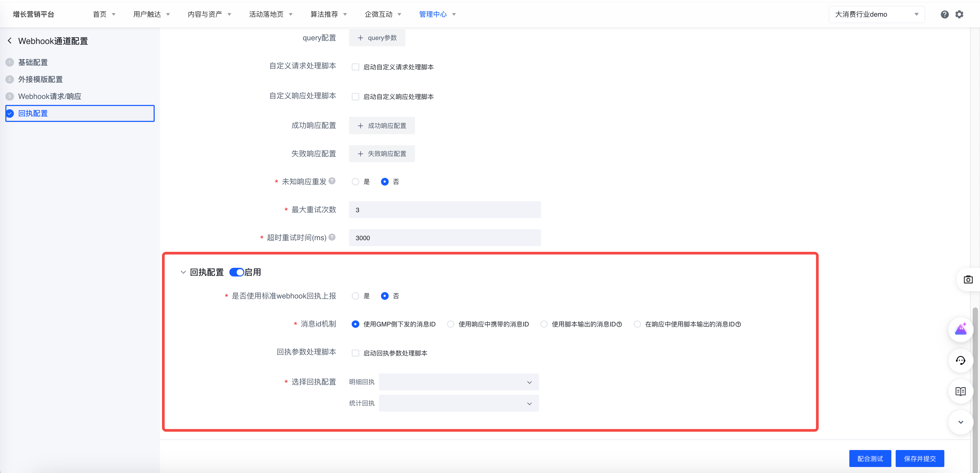Open the customer service headset icon

pos(961,360)
